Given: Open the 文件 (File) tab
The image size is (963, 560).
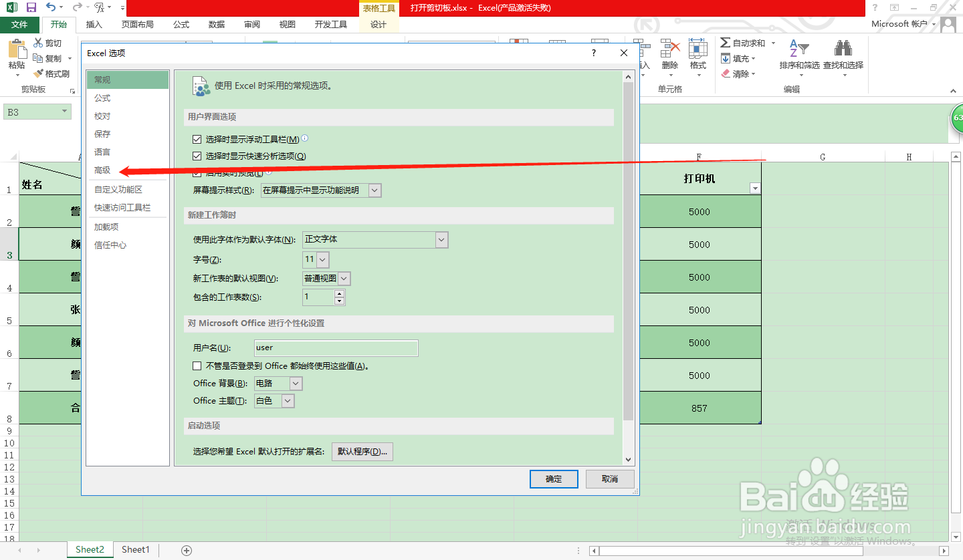Looking at the screenshot, I should click(x=20, y=25).
